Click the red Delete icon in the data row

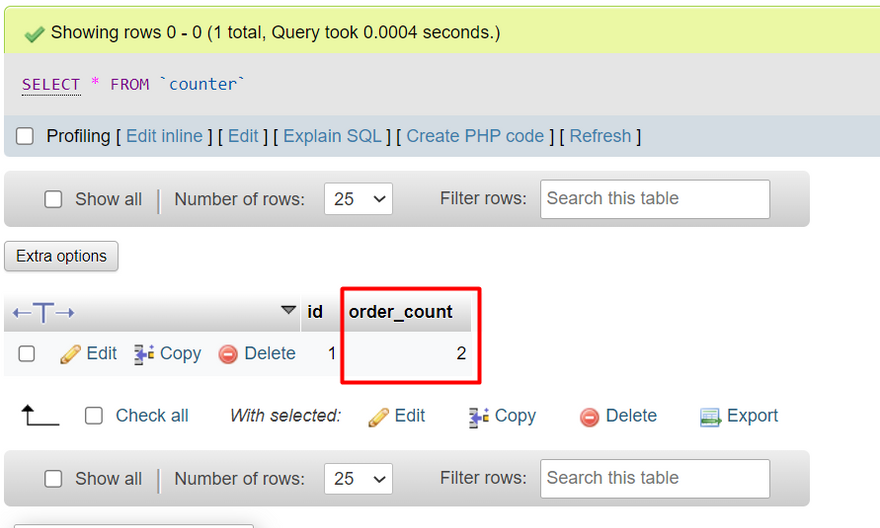228,354
